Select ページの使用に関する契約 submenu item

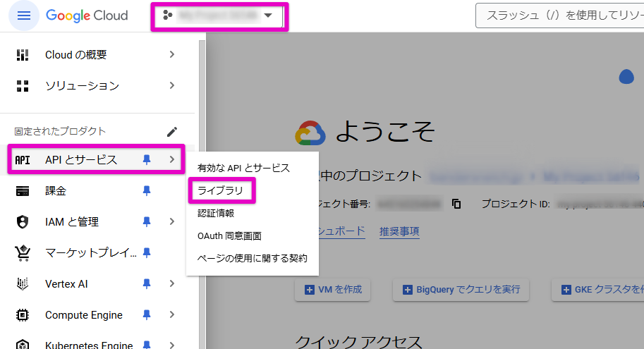tap(253, 258)
